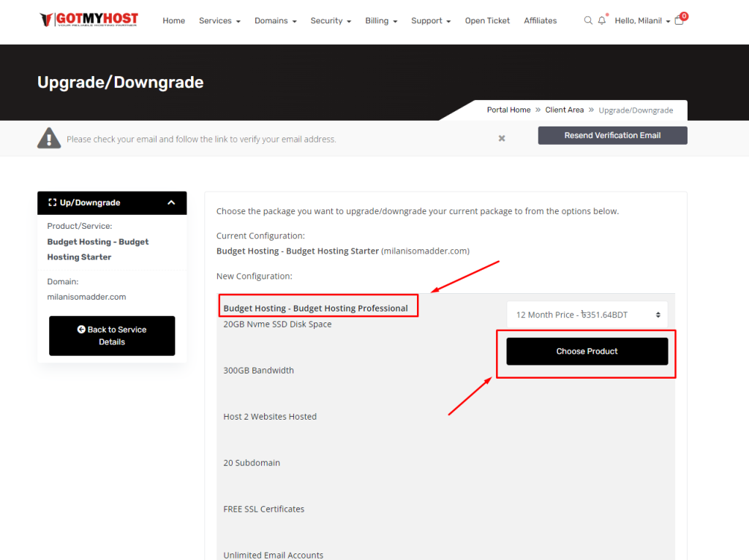
Task: Click Resend Verification Email button
Action: tap(612, 135)
